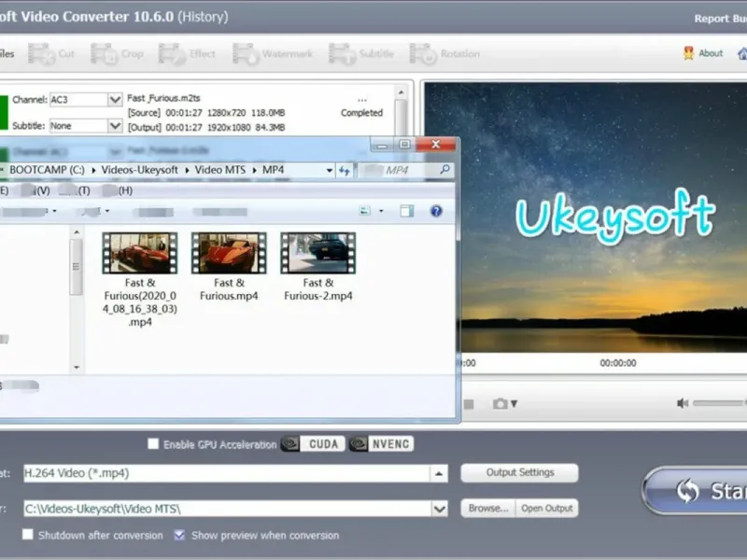The width and height of the screenshot is (747, 560).
Task: Open the Rotation tool
Action: [445, 54]
